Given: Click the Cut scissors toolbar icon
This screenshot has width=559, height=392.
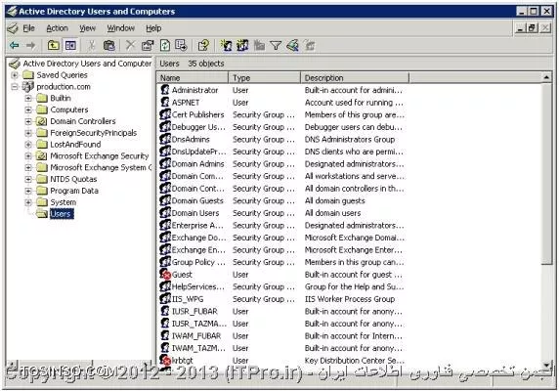Looking at the screenshot, I should [x=92, y=45].
